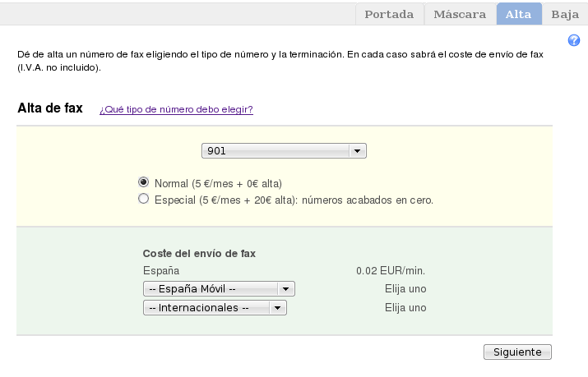Choose the Especial radio button
This screenshot has height=377, width=588.
tap(144, 199)
